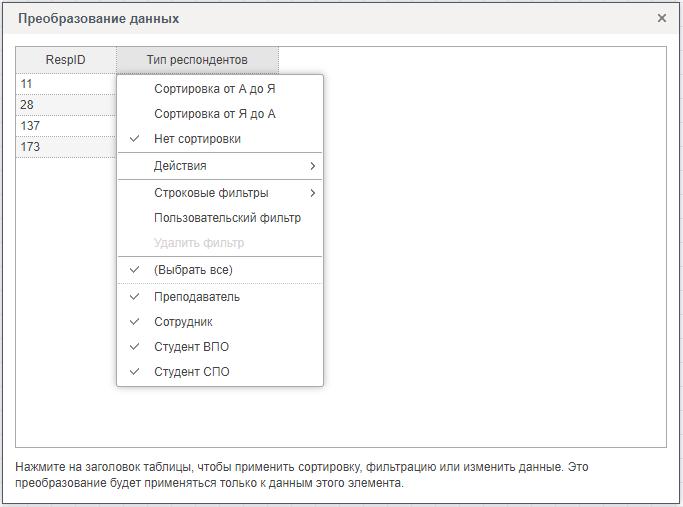
Task: Click the checkmark icon beside Нет сортировки
Action: (x=134, y=139)
